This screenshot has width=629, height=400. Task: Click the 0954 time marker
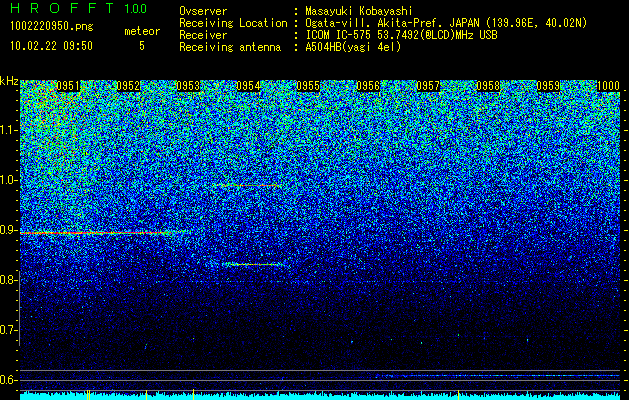[248, 86]
